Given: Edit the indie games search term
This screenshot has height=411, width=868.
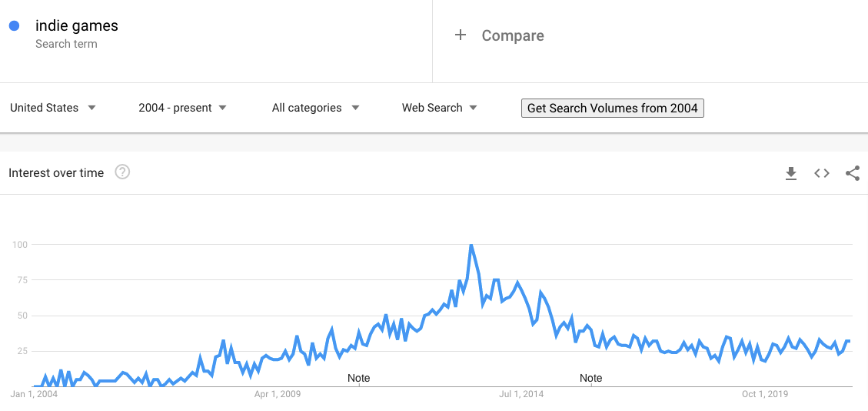Looking at the screenshot, I should click(x=77, y=26).
